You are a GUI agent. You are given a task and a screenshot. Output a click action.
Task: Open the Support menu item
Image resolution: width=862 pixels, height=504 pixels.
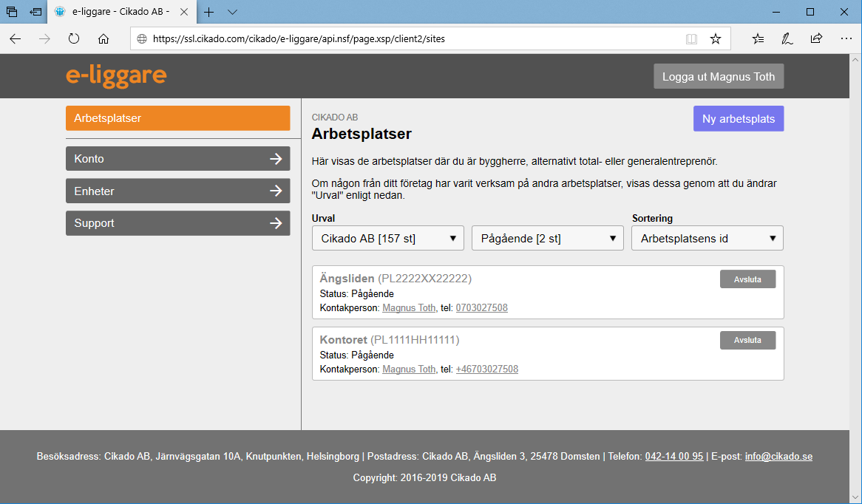(177, 223)
